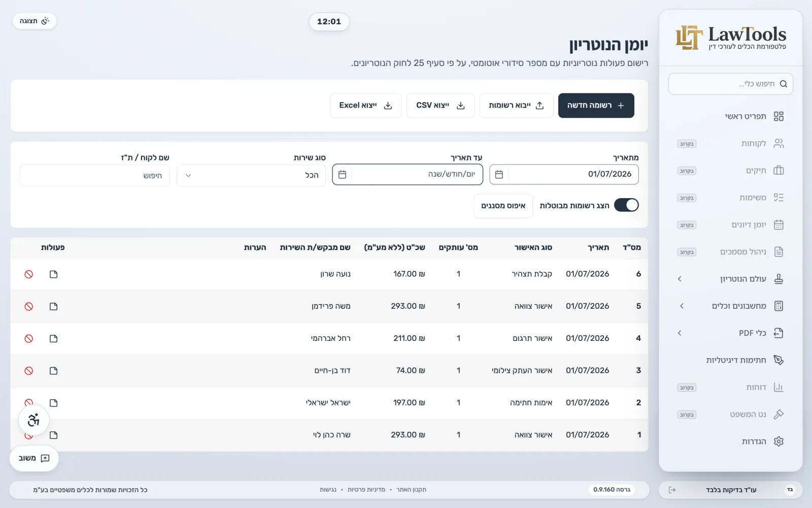This screenshot has height=508, width=812.
Task: Click ייצוא CSV button
Action: pyautogui.click(x=441, y=105)
